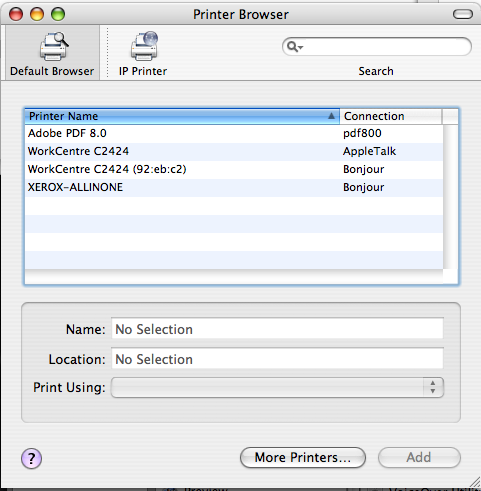This screenshot has height=491, width=481.
Task: Click the Name field
Action: [x=277, y=329]
